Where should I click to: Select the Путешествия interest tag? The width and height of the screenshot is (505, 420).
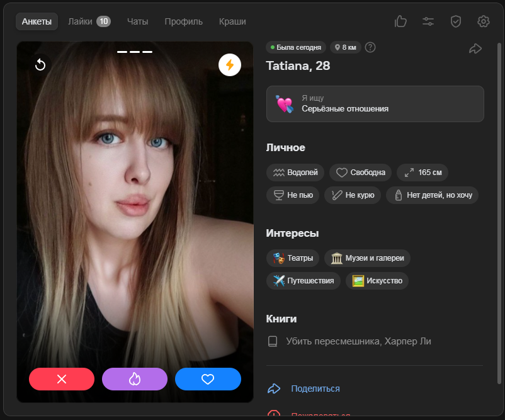(x=304, y=281)
